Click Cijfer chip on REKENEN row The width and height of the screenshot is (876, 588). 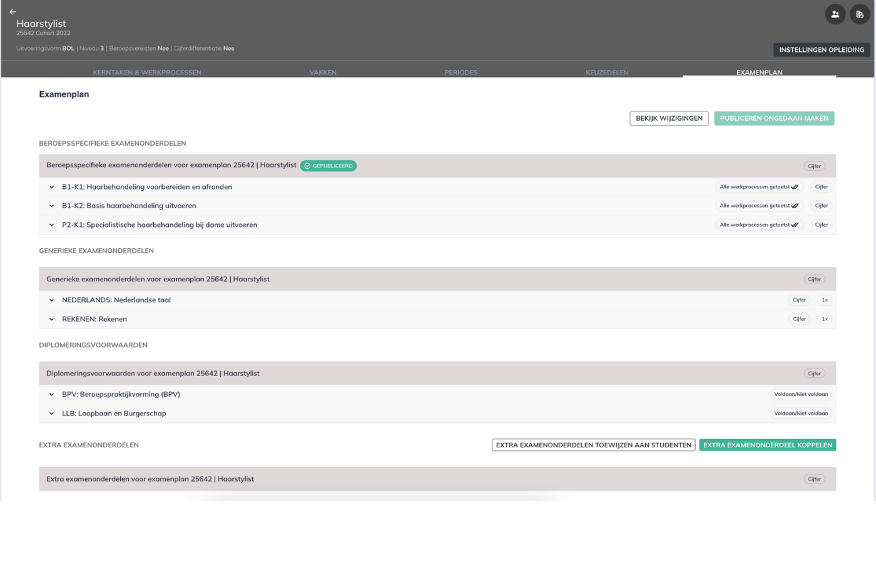(x=799, y=319)
